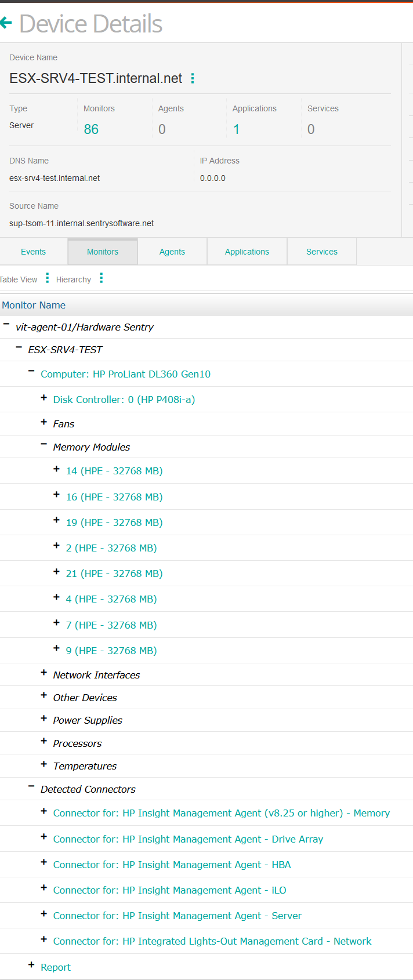413x980 pixels.
Task: Sort by the Monitor Name column header
Action: coord(34,305)
